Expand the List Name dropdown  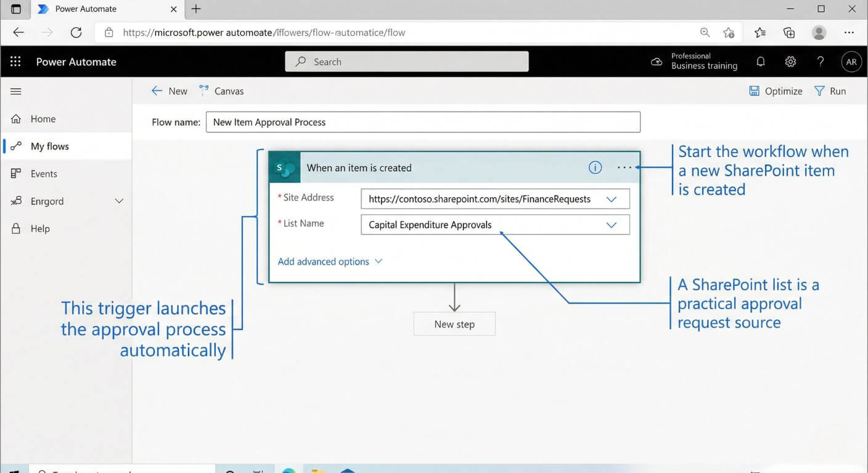611,225
